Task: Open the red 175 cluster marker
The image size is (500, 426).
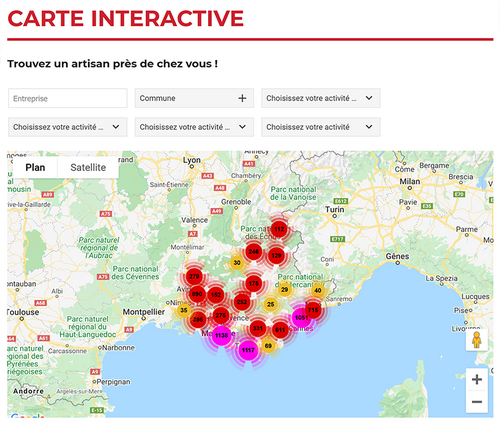Action: pos(254,283)
